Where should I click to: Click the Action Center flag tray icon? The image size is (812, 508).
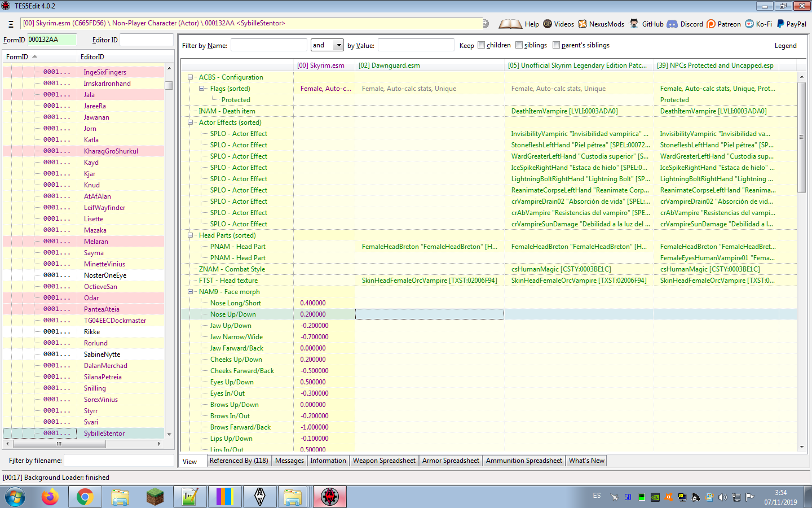coord(749,497)
